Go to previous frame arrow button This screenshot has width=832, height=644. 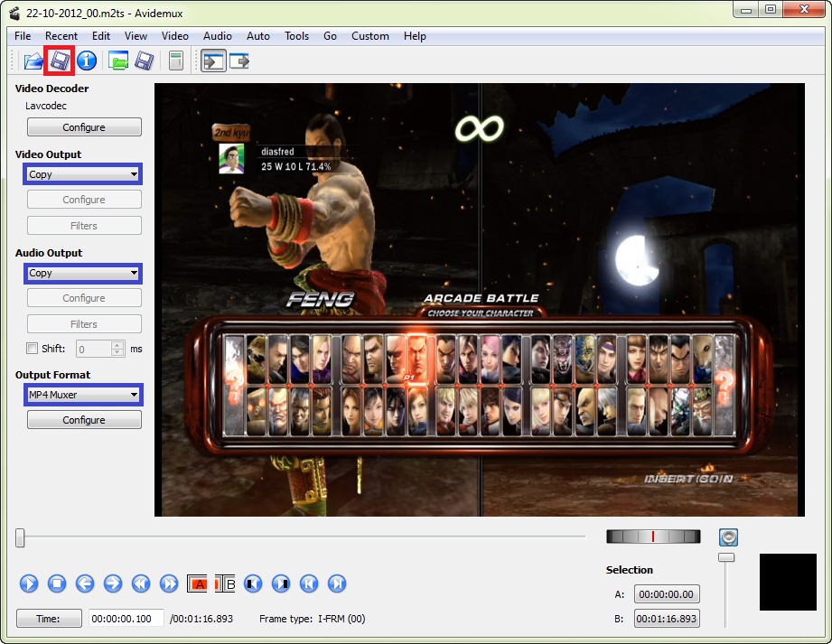coord(85,583)
